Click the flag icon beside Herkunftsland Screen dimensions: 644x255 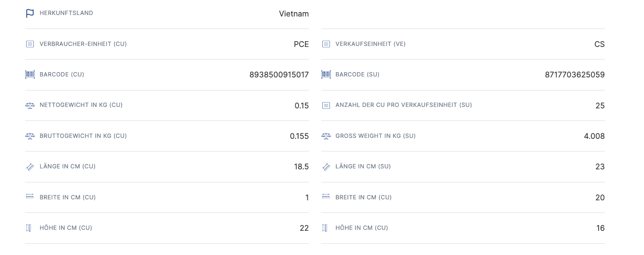point(30,14)
